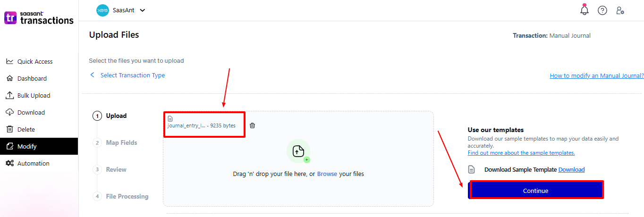Click the Delete trash icon in sidebar
The image size is (644, 217).
(x=9, y=129)
